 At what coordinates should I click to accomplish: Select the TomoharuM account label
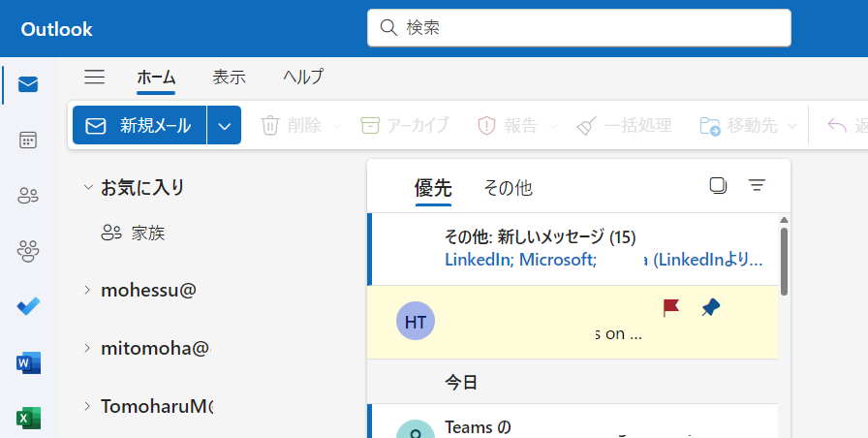point(157,406)
